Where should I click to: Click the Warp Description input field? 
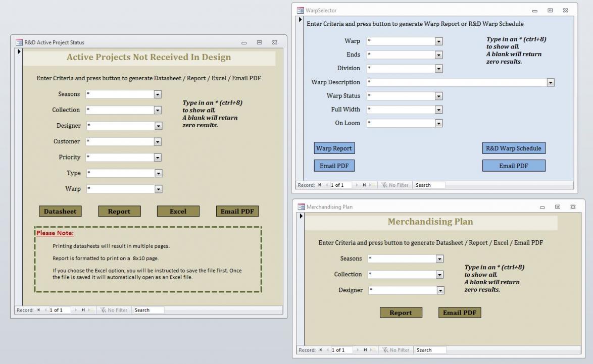(x=457, y=82)
